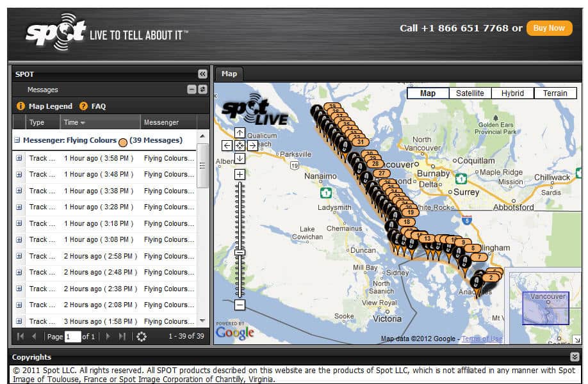This screenshot has width=588, height=384.
Task: Collapse the Flying Colours messenger group
Action: click(17, 140)
